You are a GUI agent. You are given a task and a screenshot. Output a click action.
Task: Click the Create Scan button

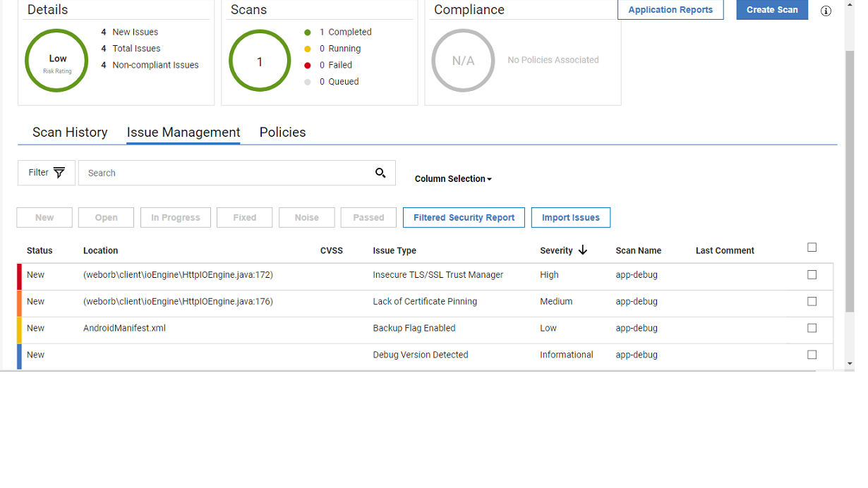(x=772, y=10)
